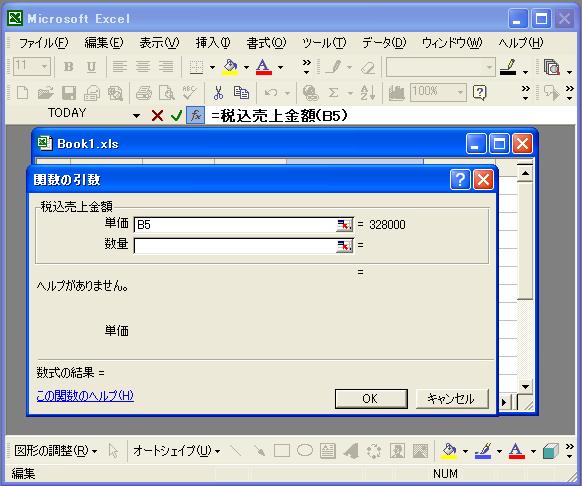Open この関数のヘルプ(H) link

pos(85,395)
